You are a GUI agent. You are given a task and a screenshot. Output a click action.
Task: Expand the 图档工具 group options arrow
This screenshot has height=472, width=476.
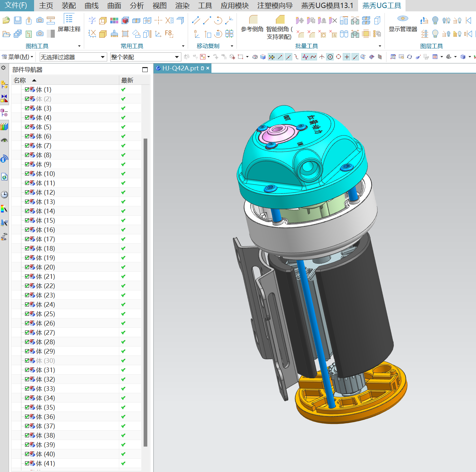tap(79, 46)
